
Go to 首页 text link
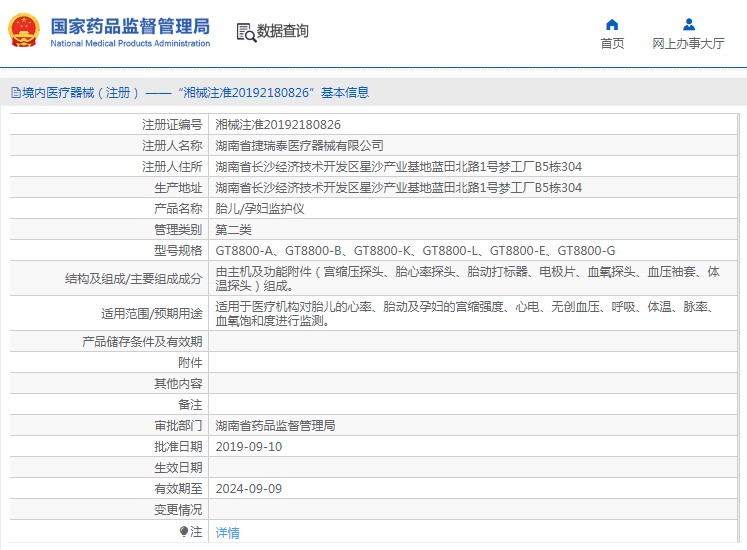point(612,43)
